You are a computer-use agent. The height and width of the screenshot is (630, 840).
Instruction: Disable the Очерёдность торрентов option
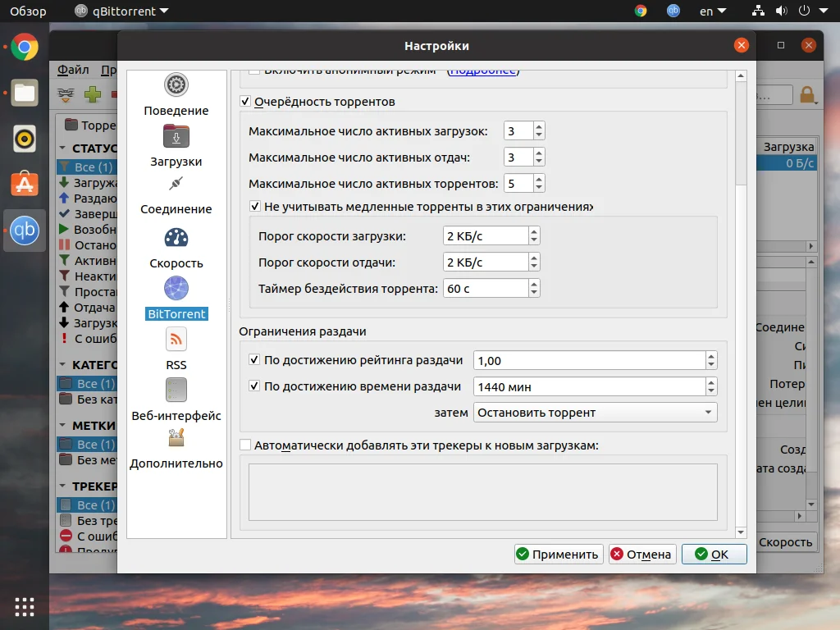245,101
